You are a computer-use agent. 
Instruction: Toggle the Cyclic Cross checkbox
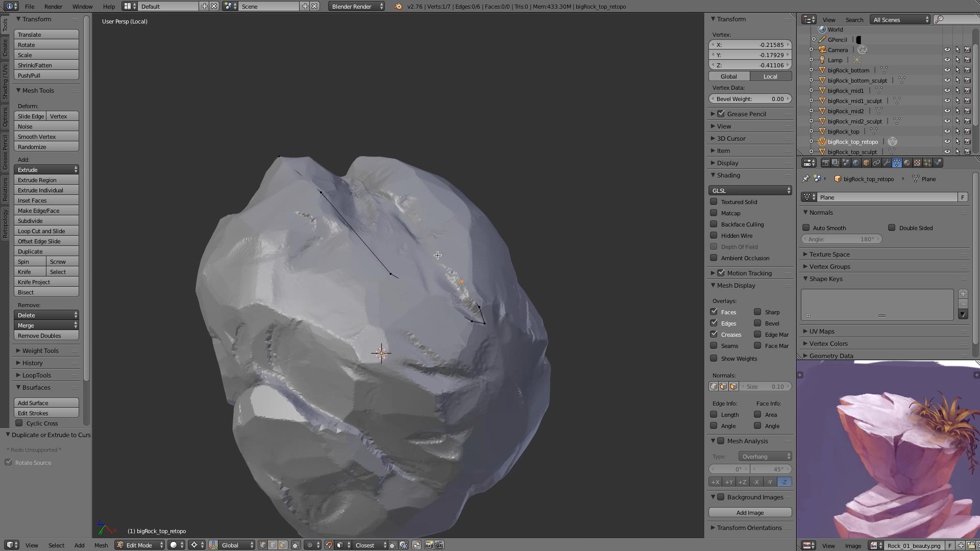[x=19, y=423]
